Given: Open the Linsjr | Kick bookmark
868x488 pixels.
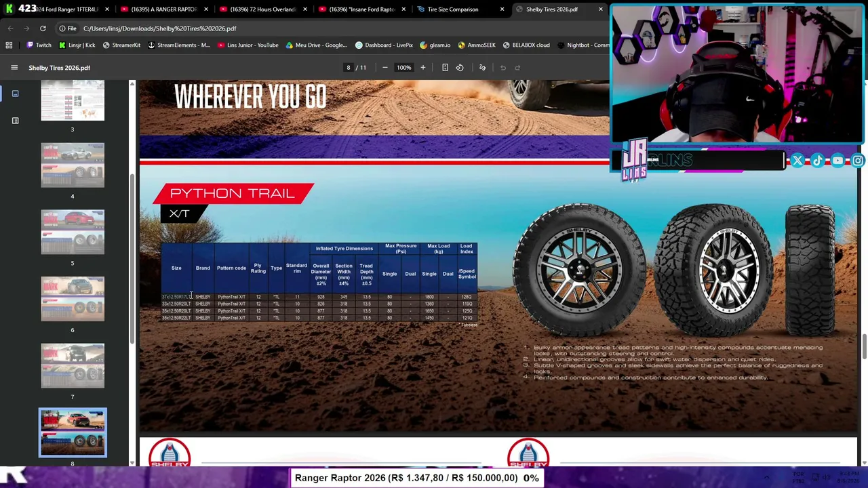Looking at the screenshot, I should 76,45.
